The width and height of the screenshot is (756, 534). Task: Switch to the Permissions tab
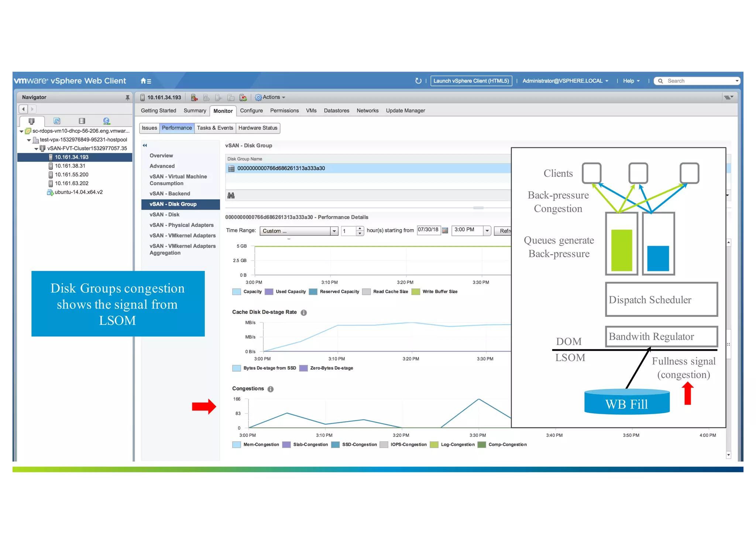(284, 111)
